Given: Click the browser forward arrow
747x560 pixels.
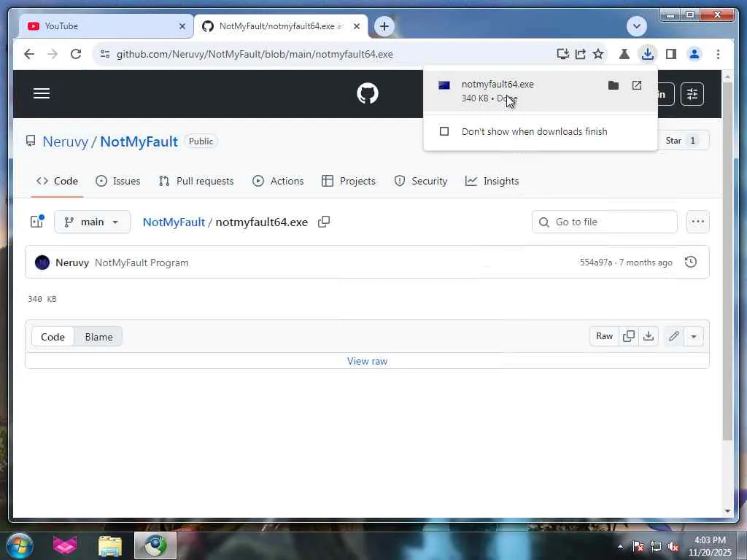Looking at the screenshot, I should pyautogui.click(x=53, y=54).
